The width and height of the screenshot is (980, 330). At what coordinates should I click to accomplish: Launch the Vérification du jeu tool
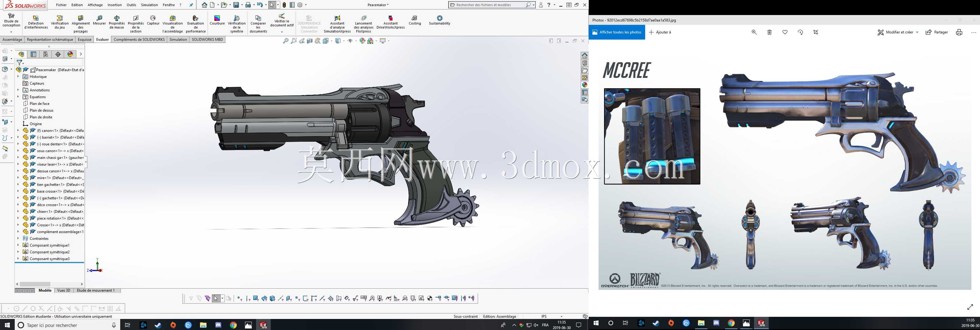coord(60,22)
